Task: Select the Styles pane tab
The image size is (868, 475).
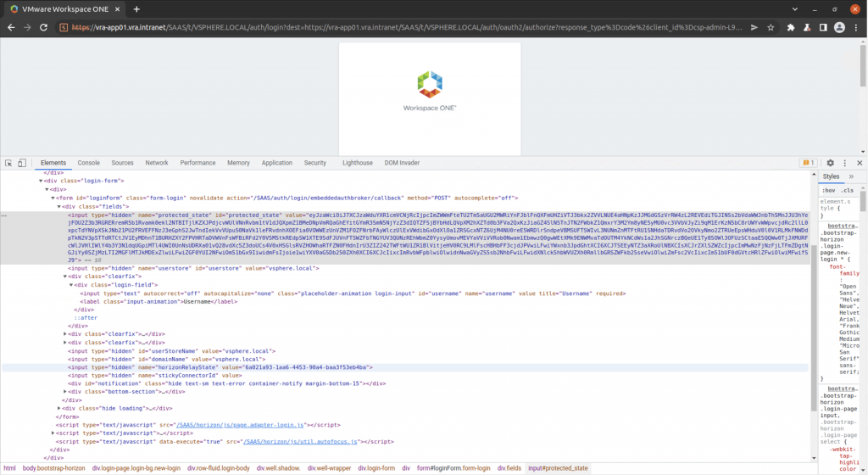Action: [831, 176]
